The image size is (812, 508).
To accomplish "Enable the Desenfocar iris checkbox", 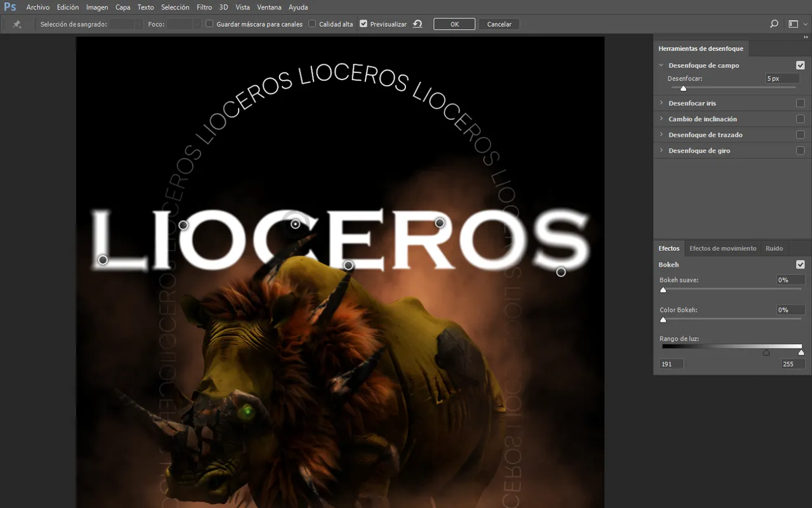I will click(x=800, y=103).
